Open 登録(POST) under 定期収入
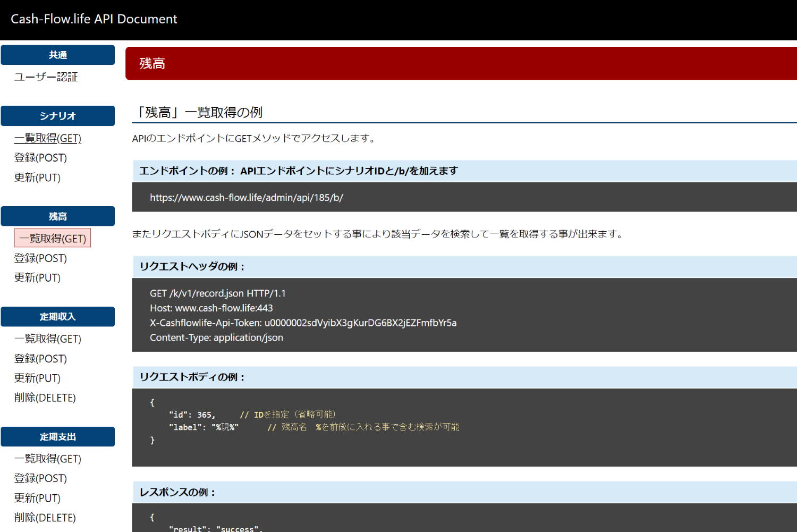 [41, 359]
